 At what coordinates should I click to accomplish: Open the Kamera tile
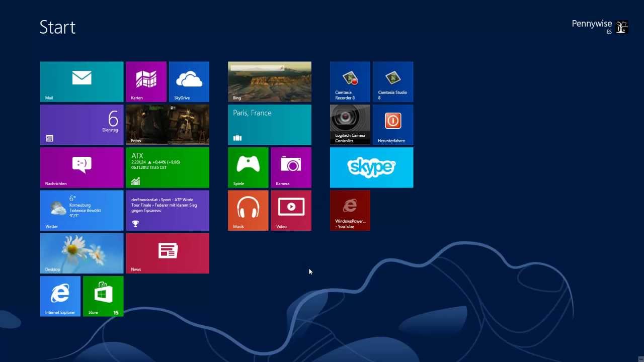[x=291, y=167]
